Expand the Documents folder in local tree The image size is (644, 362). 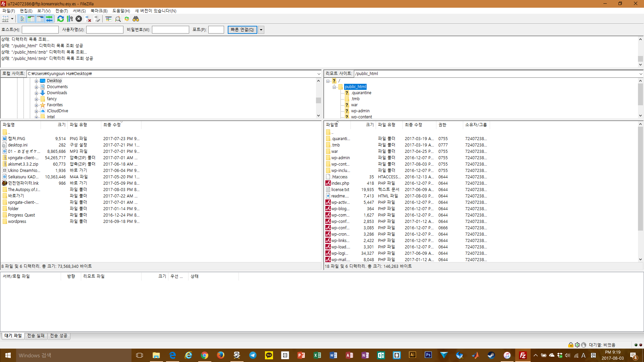point(37,87)
